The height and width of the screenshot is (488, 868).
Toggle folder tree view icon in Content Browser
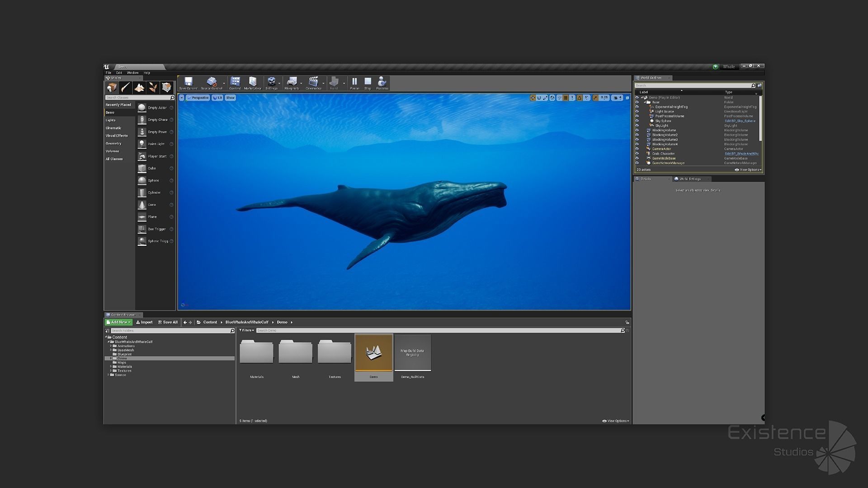click(x=107, y=331)
